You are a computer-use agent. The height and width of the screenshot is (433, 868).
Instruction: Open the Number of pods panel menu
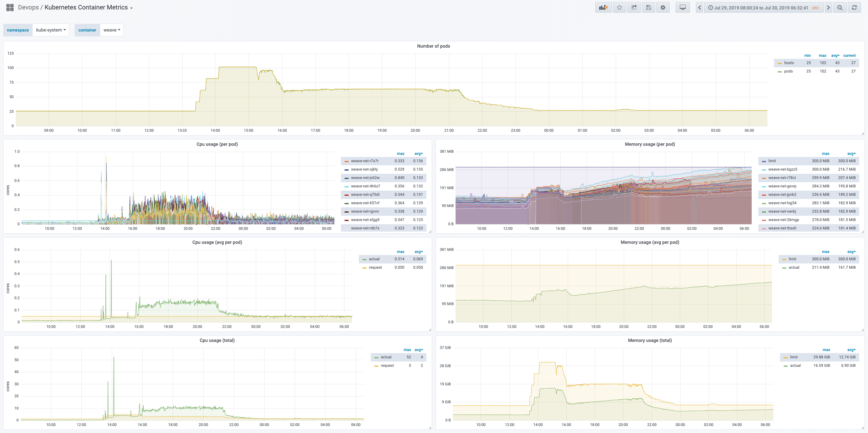tap(433, 46)
